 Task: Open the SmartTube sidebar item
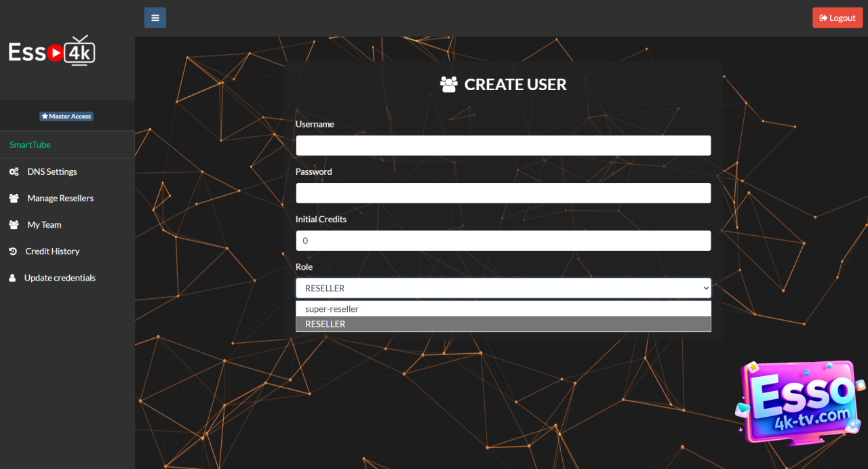[30, 145]
